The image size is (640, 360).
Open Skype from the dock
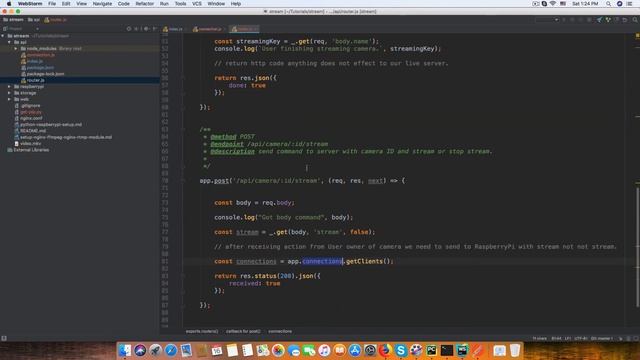tap(400, 350)
